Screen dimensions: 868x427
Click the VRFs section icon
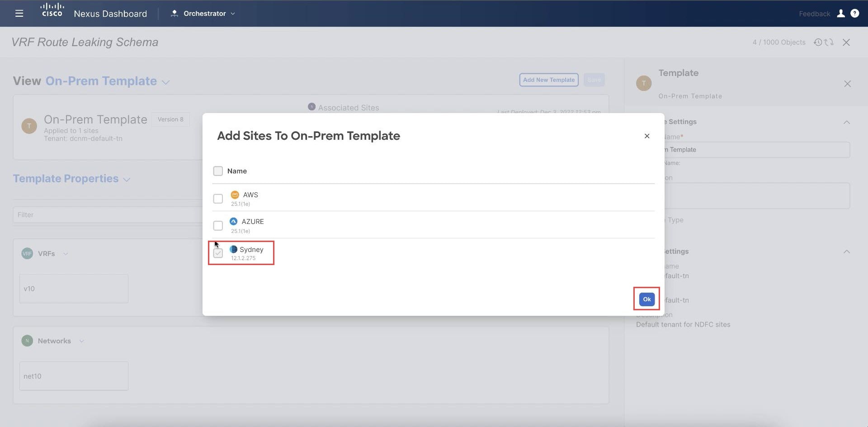27,253
